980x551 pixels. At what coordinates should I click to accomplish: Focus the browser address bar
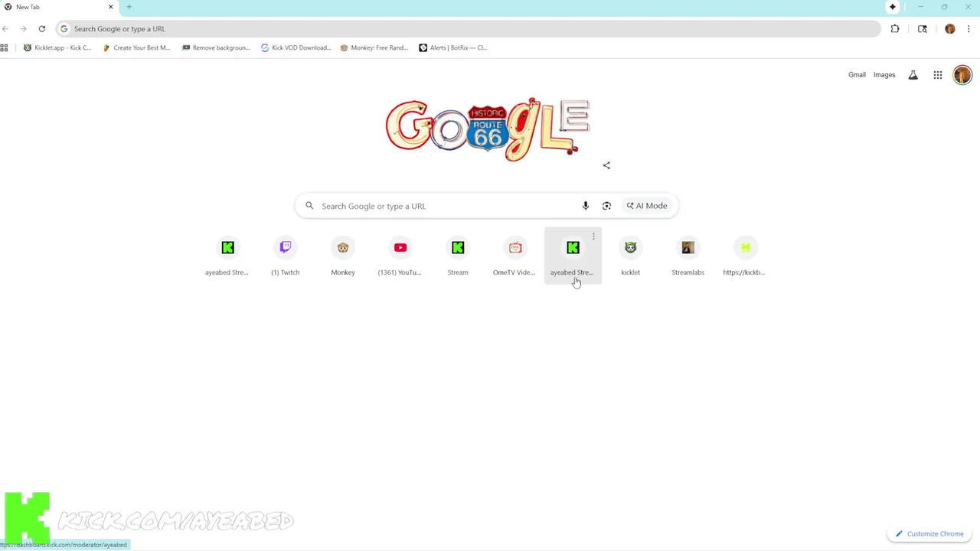coord(469,29)
